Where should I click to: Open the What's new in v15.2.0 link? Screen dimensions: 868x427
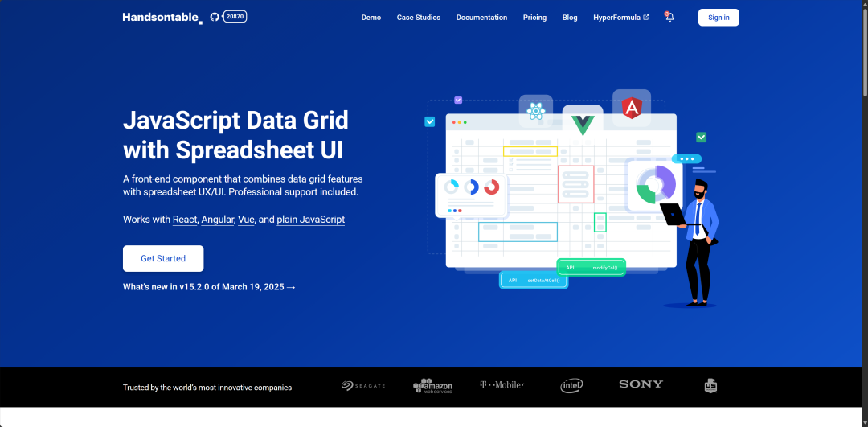point(209,287)
